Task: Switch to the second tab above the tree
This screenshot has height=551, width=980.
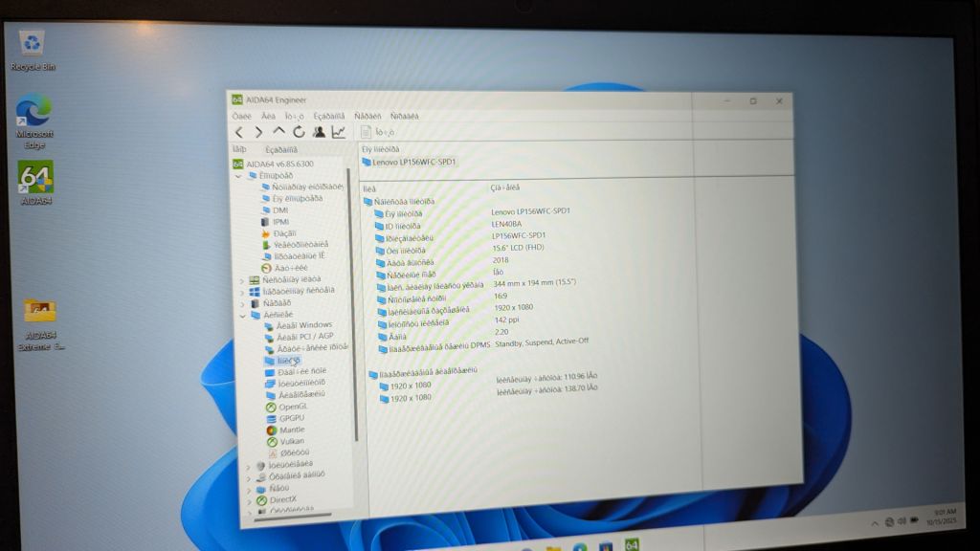Action: [281, 150]
